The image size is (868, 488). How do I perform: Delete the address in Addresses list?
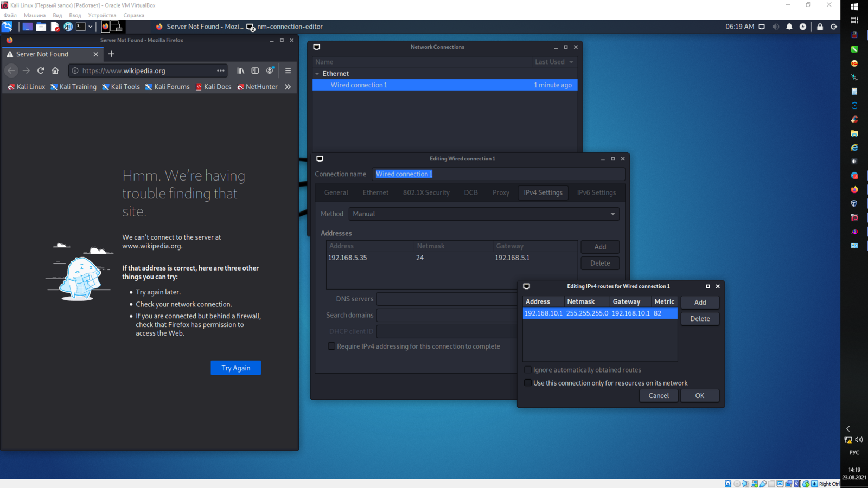pos(600,263)
